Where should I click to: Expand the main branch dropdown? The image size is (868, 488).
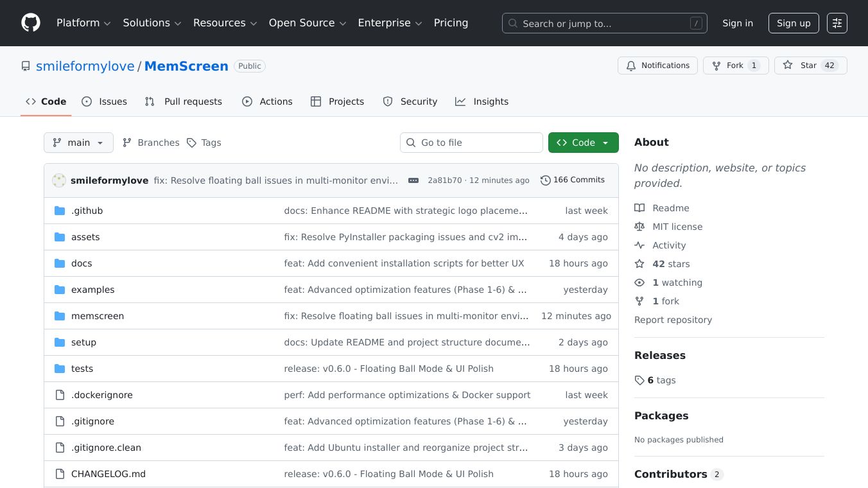[78, 143]
